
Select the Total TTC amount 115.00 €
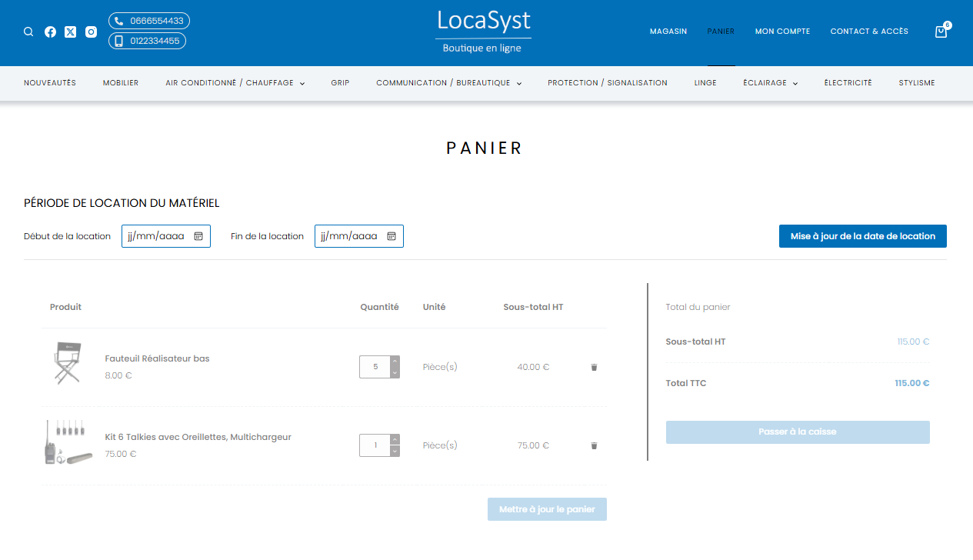pos(912,383)
